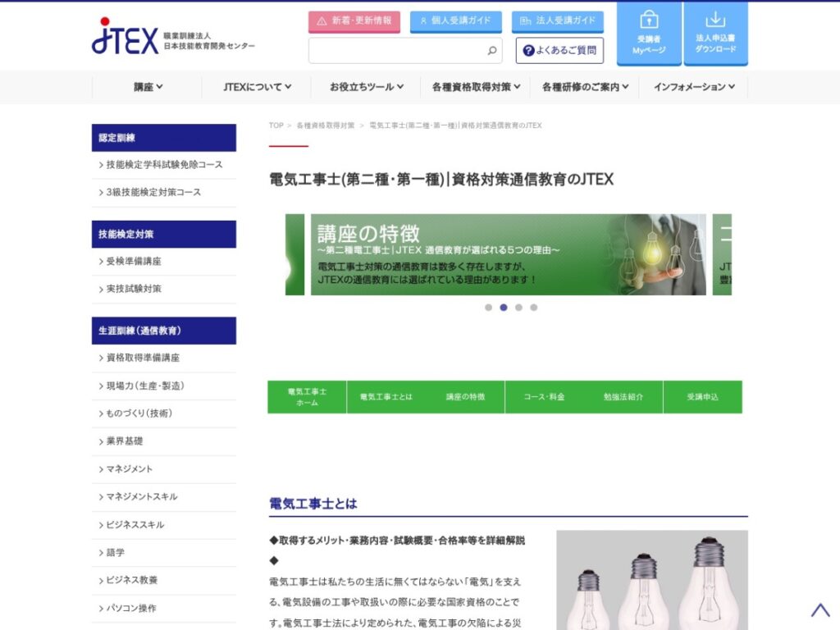
Task: Open 語学 sidebar link
Action: click(164, 553)
